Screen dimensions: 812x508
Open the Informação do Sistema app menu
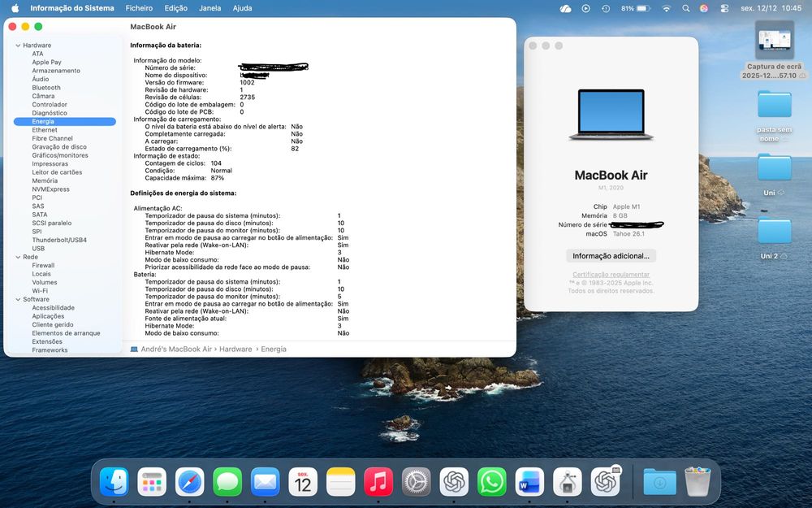72,8
